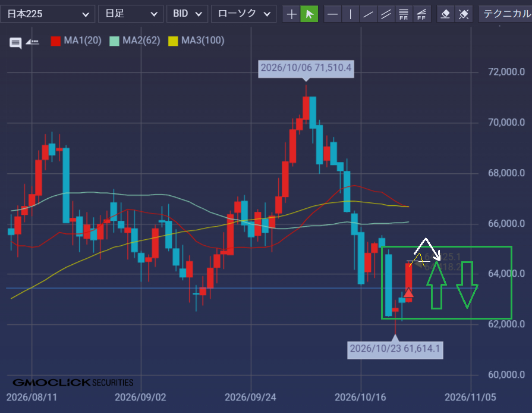Viewport: 532px width, 413px height.
Task: Click the 2026/11/05 date axis label
Action: tap(470, 398)
